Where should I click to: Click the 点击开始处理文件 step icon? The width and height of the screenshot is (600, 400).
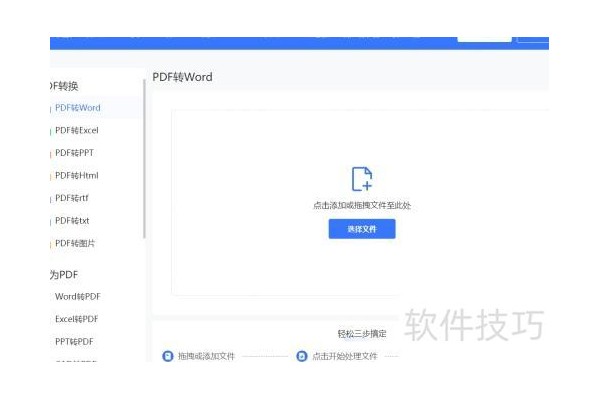point(302,356)
